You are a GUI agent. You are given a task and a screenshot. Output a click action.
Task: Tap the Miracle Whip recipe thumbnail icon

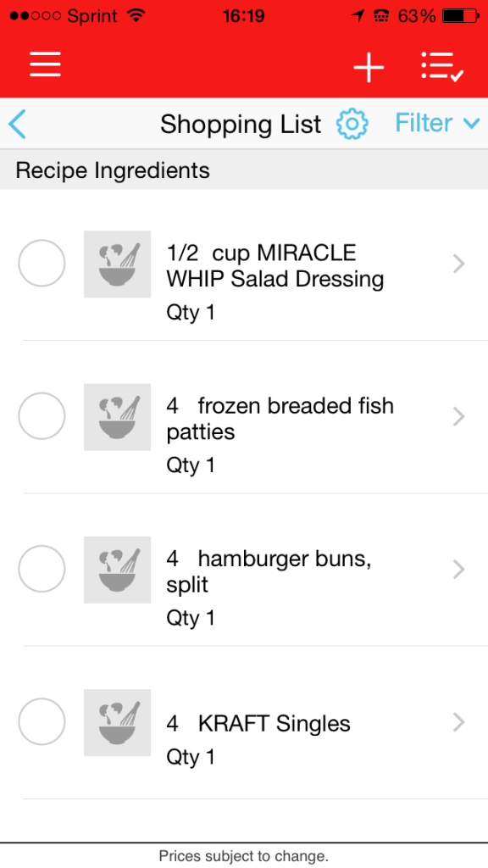pos(117,264)
